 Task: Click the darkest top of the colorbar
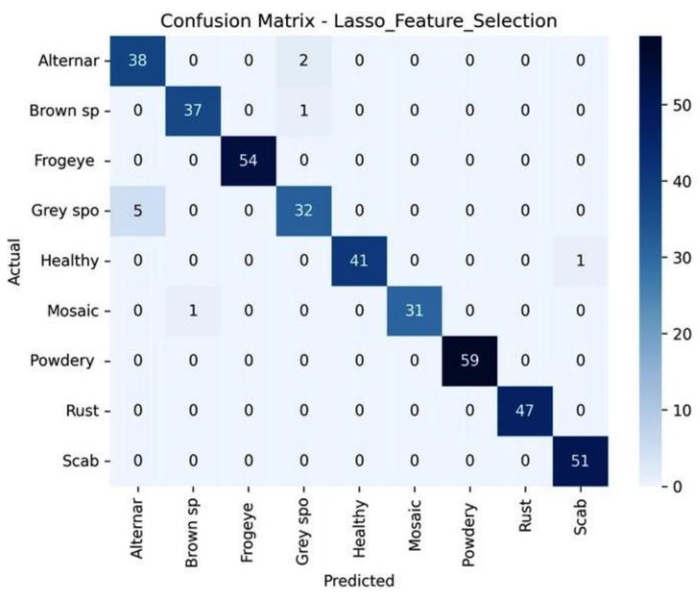(x=650, y=40)
